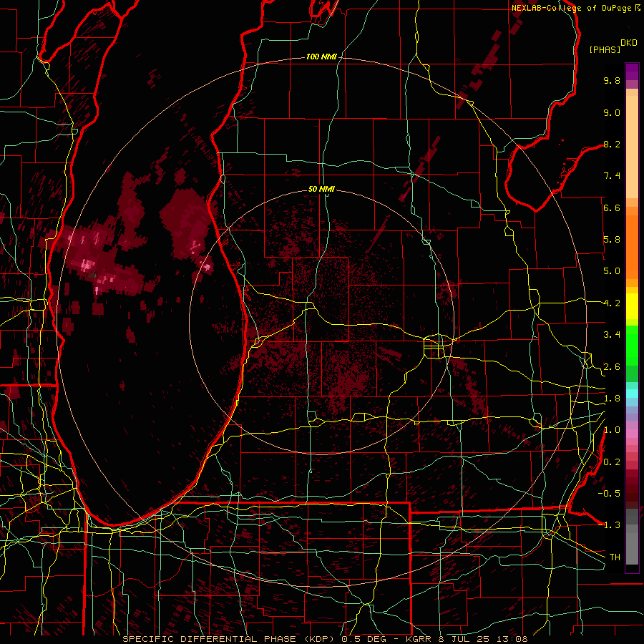Viewport: 644px width, 644px height.
Task: Select the -0.5 scale value
Action: pos(609,494)
